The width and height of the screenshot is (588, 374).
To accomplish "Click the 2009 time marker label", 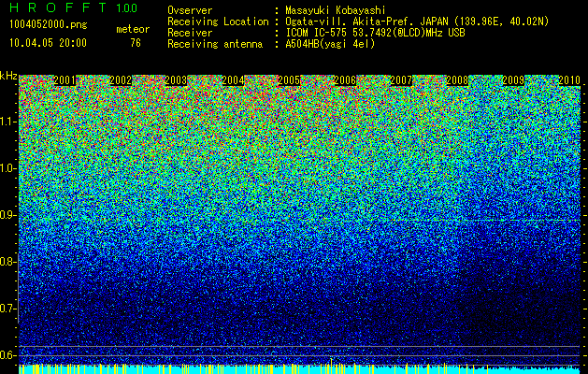I will point(513,80).
